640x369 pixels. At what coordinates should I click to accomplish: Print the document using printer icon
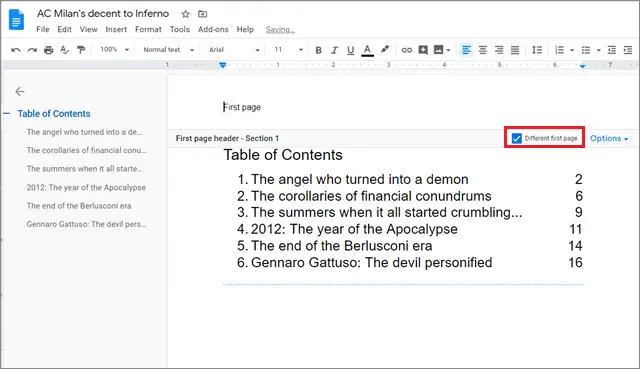(x=49, y=50)
